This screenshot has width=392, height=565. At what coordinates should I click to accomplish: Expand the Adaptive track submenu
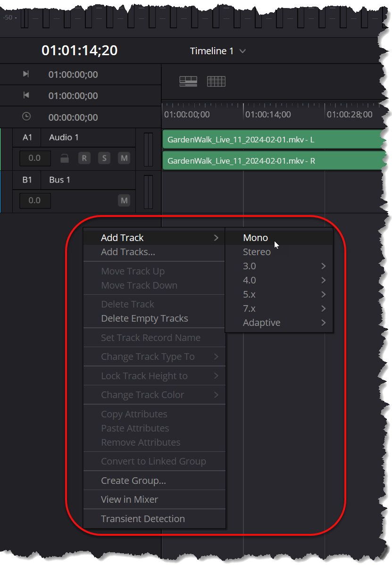coord(279,323)
